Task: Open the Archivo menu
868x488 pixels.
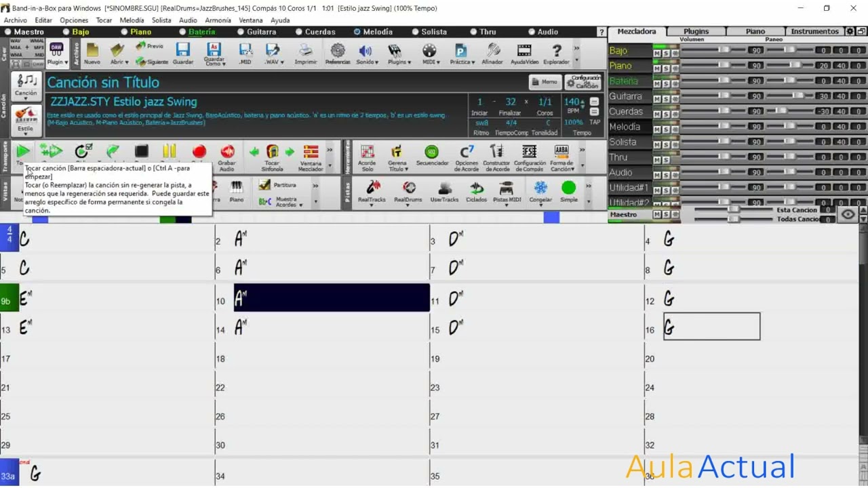Action: point(16,20)
